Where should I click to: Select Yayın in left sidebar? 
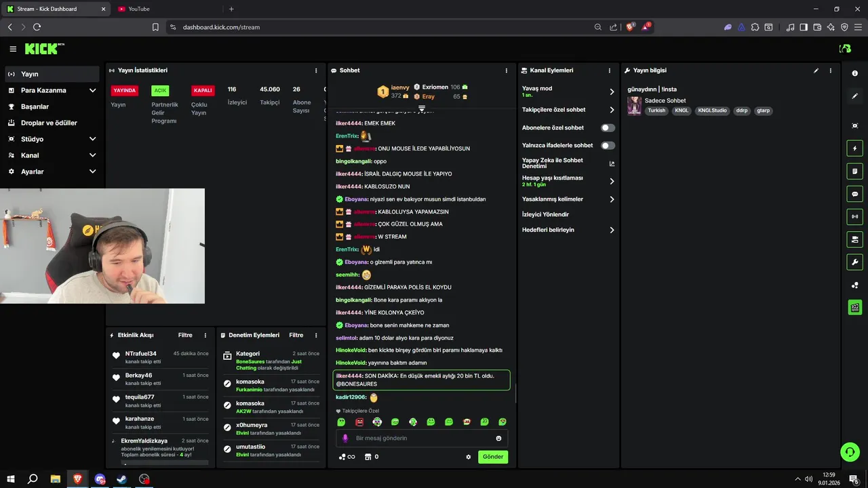(52, 74)
